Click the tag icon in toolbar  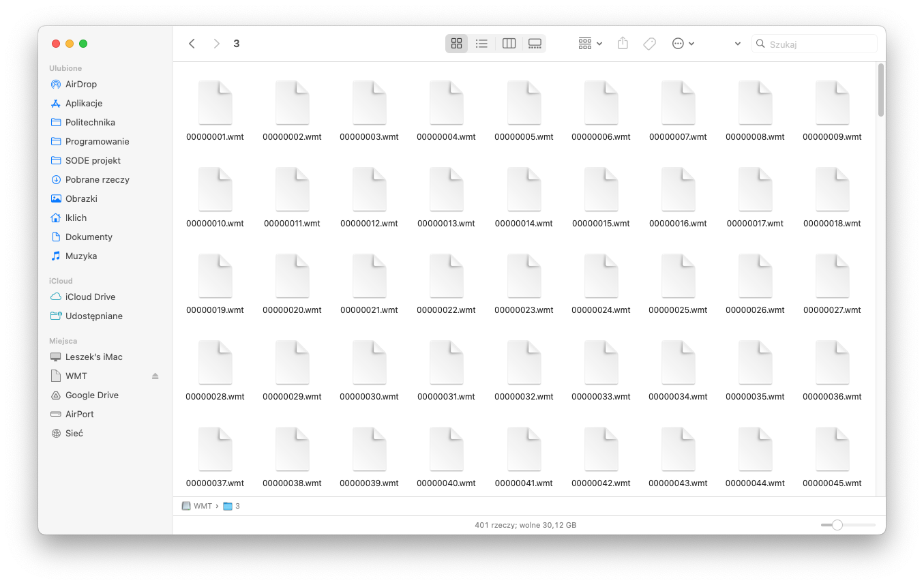point(650,44)
